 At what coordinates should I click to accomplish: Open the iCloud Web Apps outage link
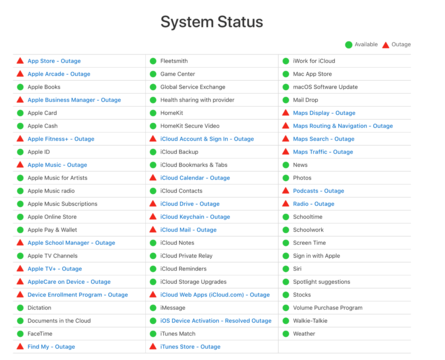click(x=215, y=295)
